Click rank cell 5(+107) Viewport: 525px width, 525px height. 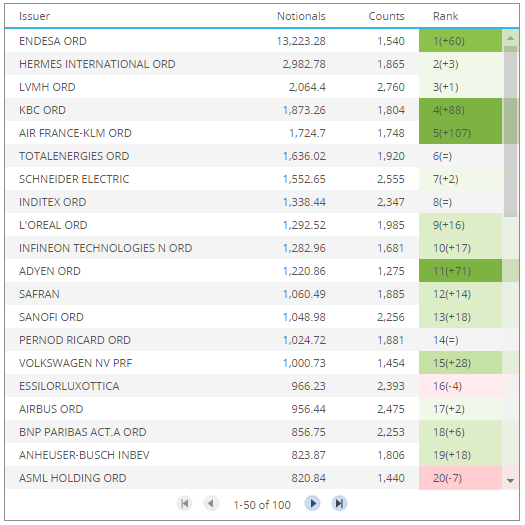tap(460, 133)
